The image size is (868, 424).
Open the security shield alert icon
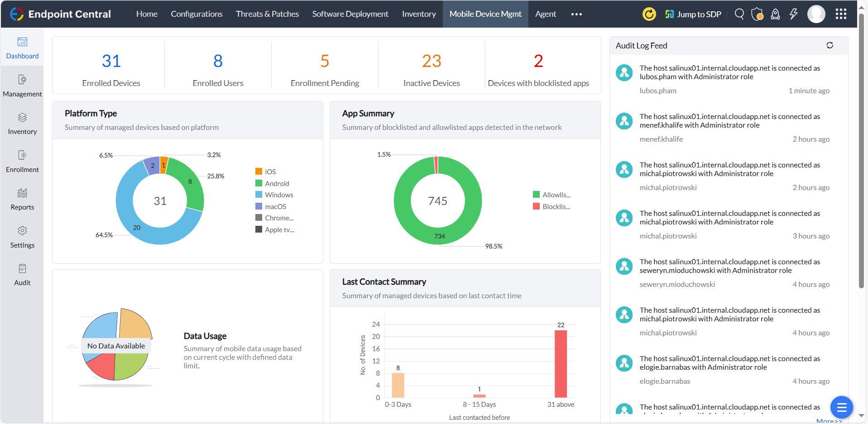pyautogui.click(x=757, y=14)
